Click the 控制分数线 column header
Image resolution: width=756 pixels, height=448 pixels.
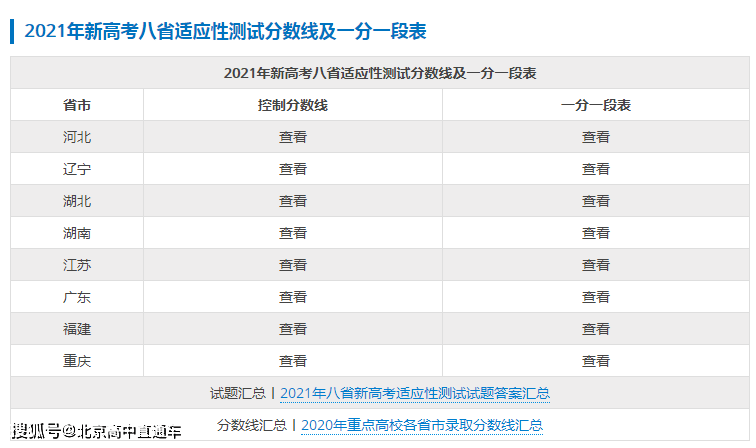292,105
